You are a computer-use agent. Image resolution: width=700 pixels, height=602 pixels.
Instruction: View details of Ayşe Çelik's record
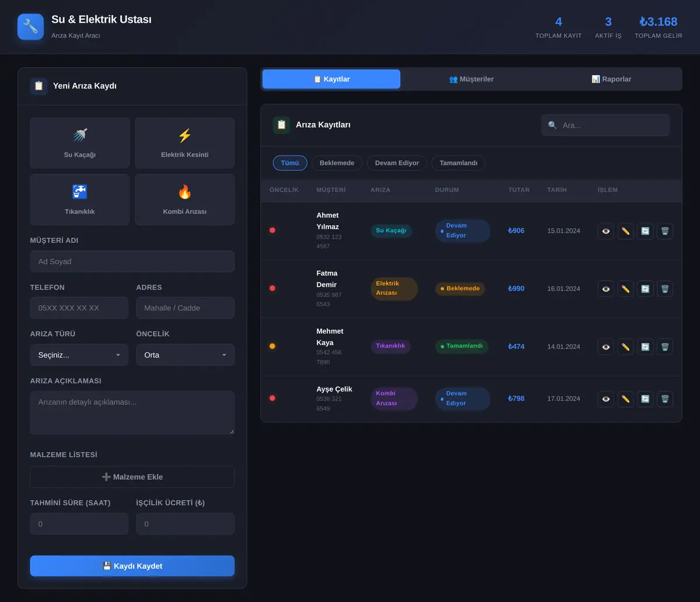click(x=606, y=399)
